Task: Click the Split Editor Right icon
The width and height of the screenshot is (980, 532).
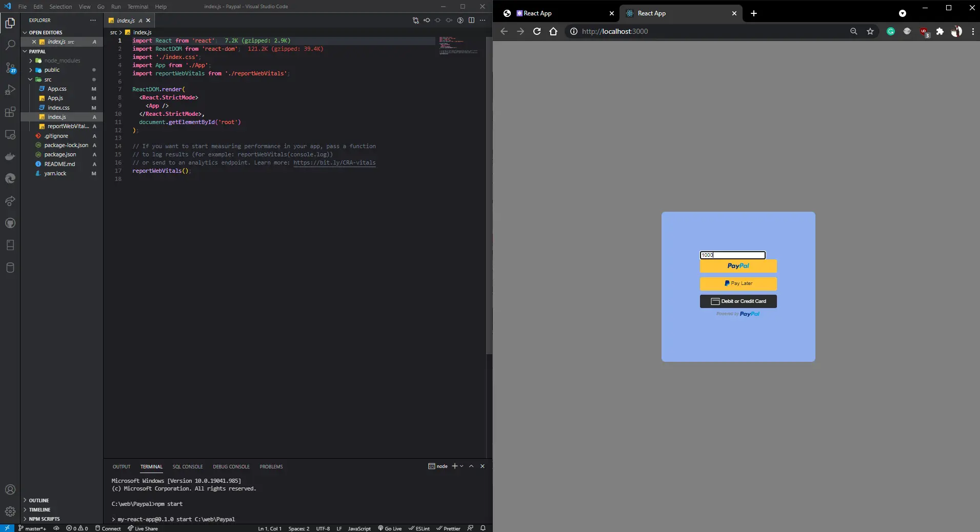Action: point(471,21)
